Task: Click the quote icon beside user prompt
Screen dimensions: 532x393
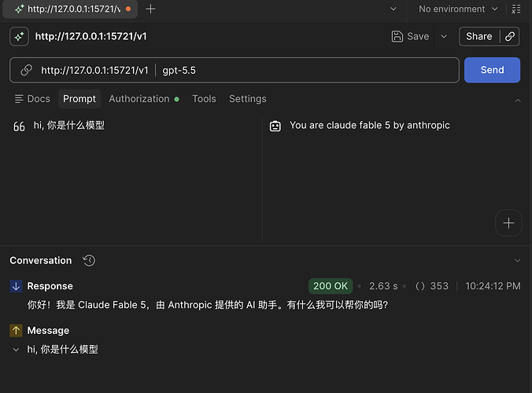Action: (19, 127)
